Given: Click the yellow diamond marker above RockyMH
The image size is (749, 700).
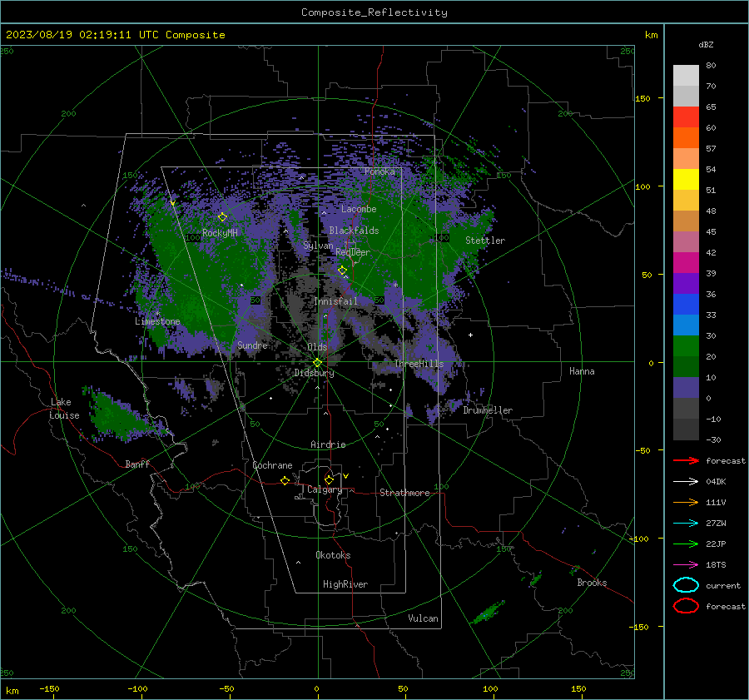Looking at the screenshot, I should [222, 217].
